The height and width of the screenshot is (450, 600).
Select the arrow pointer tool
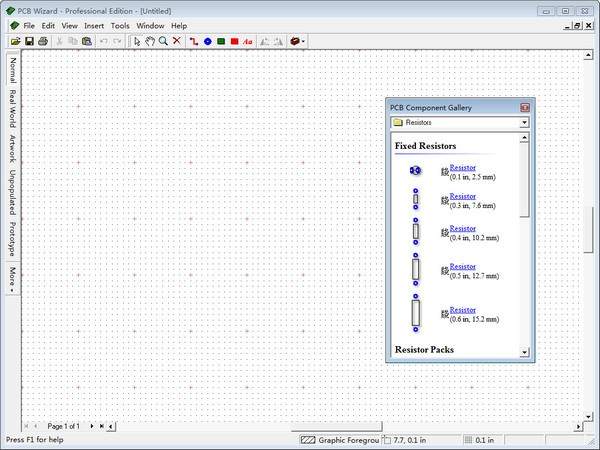(137, 41)
